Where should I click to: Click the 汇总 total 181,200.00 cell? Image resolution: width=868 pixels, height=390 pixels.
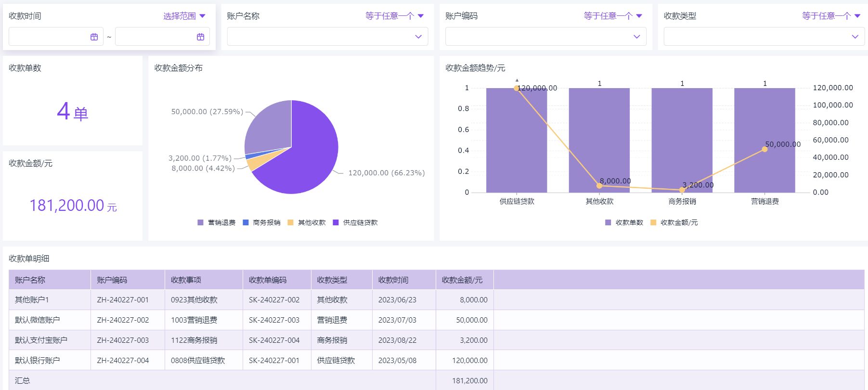coord(465,380)
